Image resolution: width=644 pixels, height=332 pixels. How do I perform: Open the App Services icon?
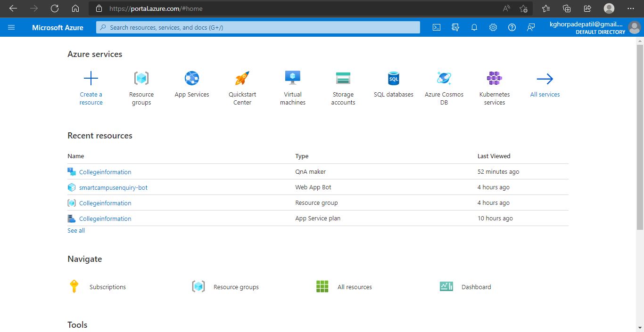click(192, 78)
